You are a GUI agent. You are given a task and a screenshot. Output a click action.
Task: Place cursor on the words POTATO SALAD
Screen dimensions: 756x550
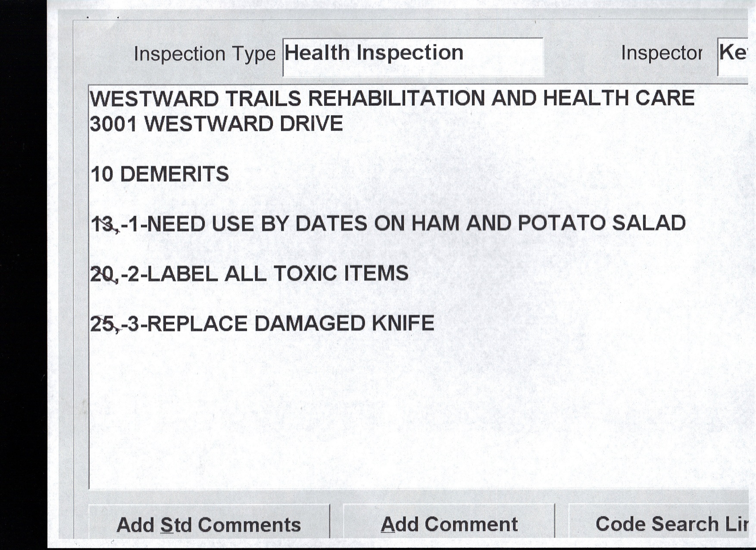(601, 223)
